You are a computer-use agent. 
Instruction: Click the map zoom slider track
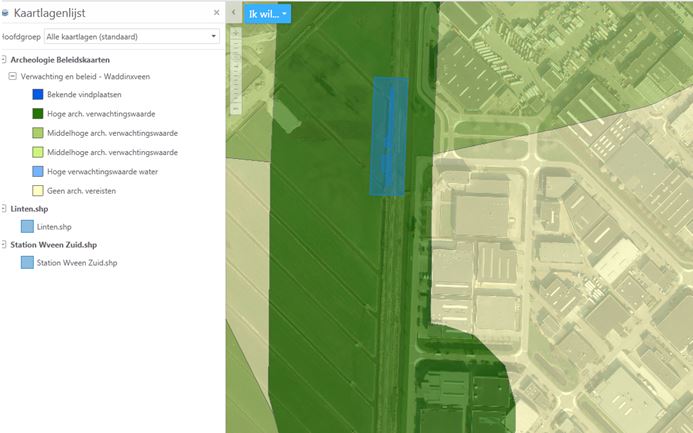pyautogui.click(x=236, y=70)
